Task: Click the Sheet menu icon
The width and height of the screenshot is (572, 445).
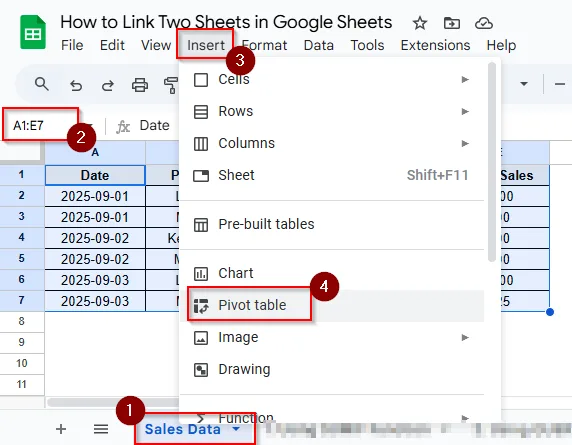Action: [201, 176]
